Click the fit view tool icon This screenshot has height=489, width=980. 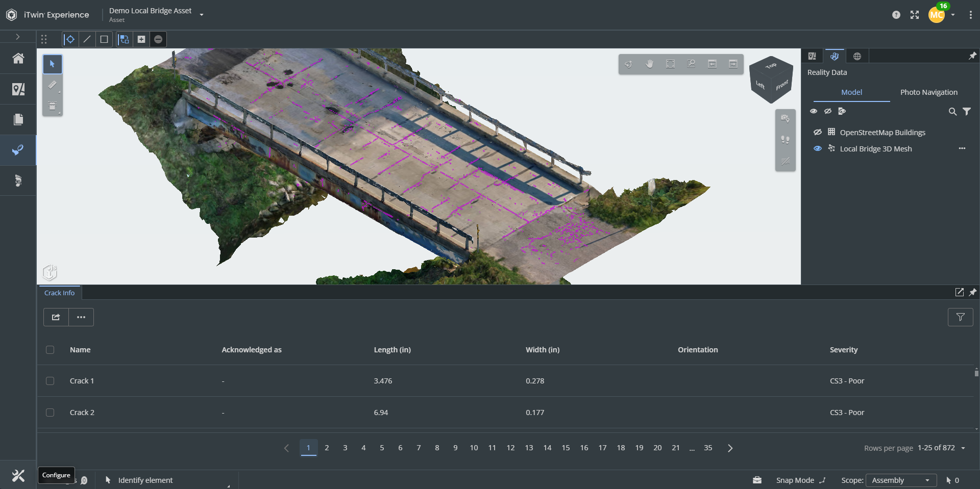pos(670,64)
